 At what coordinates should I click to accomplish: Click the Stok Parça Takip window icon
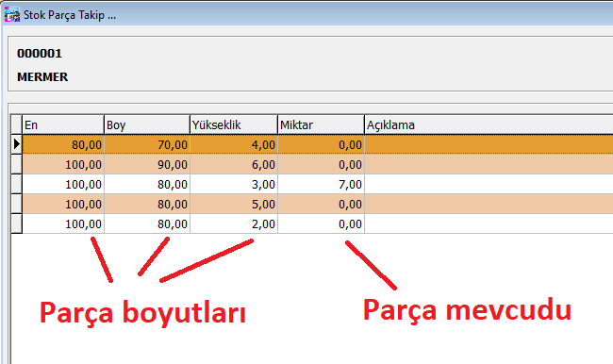coord(11,14)
